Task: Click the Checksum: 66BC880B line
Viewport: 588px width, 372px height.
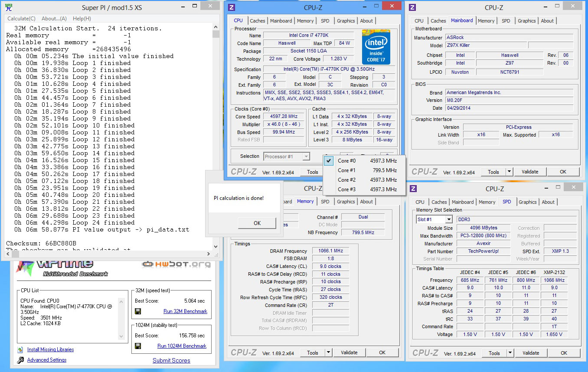Action: [x=41, y=243]
